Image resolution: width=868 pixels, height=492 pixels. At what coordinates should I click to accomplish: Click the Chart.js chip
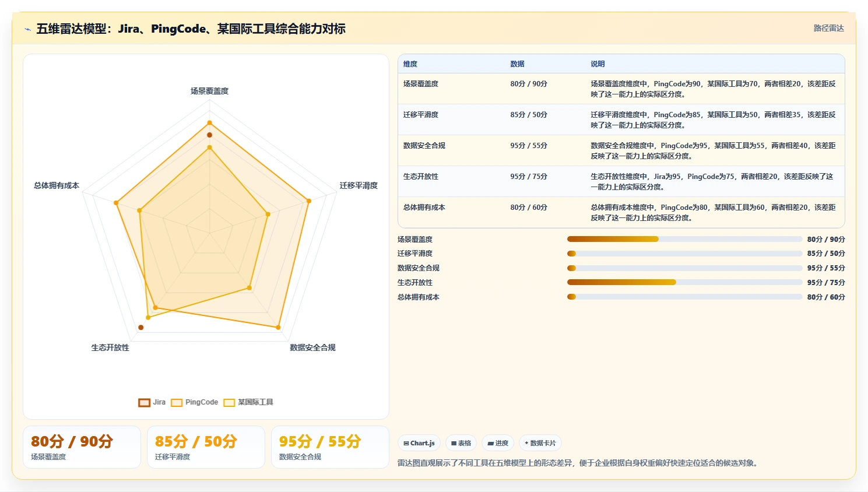pyautogui.click(x=419, y=443)
